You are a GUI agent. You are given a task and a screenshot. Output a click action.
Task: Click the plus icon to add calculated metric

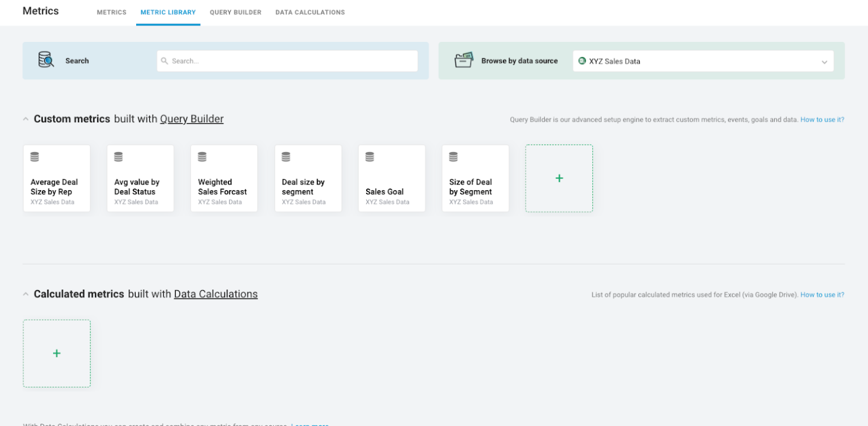tap(57, 354)
